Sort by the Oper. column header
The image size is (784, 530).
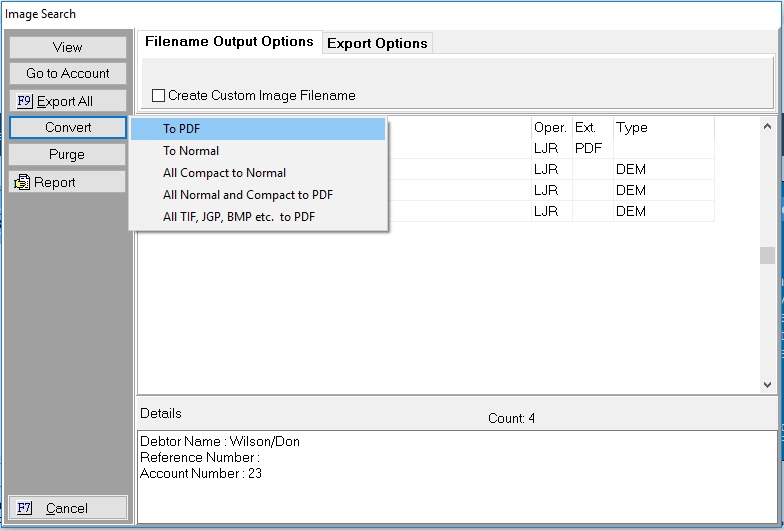[550, 128]
